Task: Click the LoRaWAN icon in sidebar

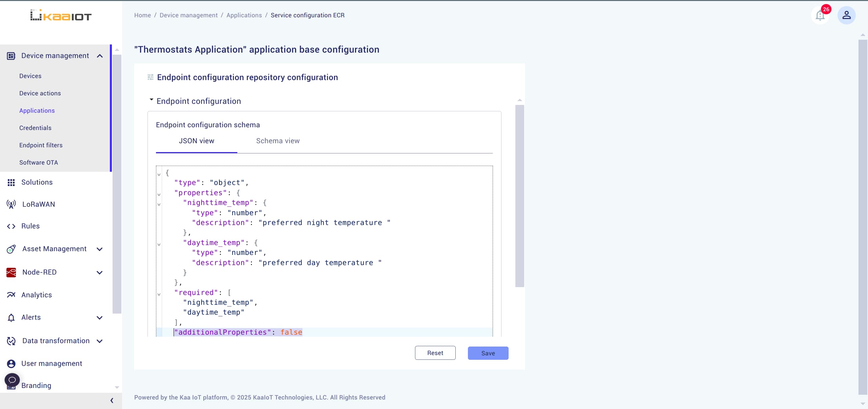Action: [11, 204]
